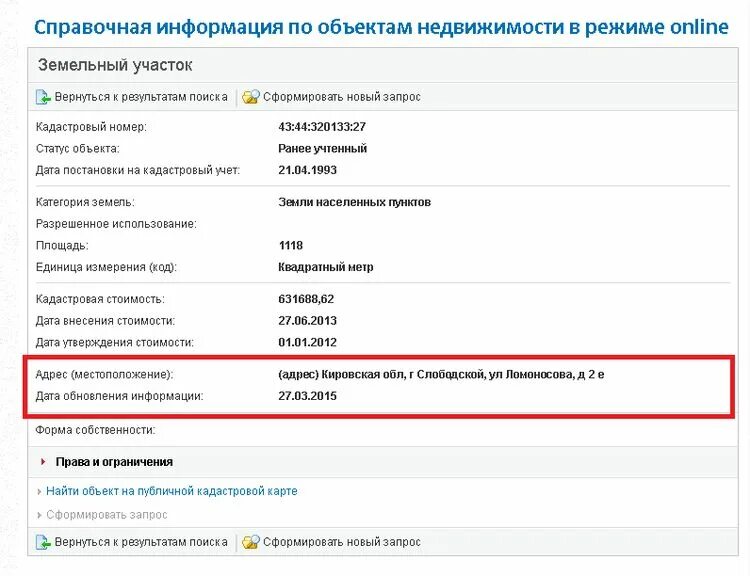Screen dimensions: 750x576
Task: Open bottom Вернуться к результатам поиска link
Action: tap(141, 543)
